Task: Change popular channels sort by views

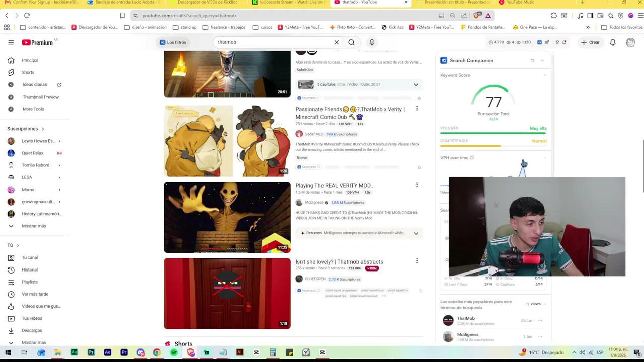Action: 533,304
